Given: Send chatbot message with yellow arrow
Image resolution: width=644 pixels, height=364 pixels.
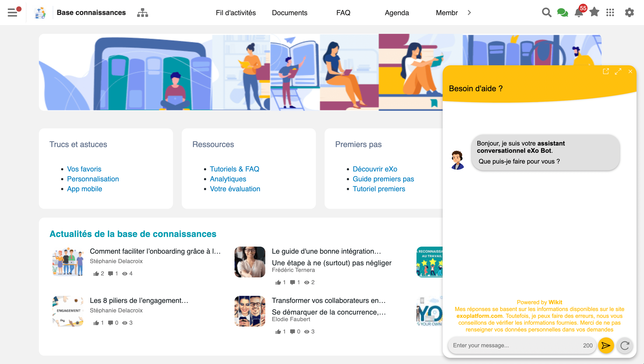Looking at the screenshot, I should 606,346.
